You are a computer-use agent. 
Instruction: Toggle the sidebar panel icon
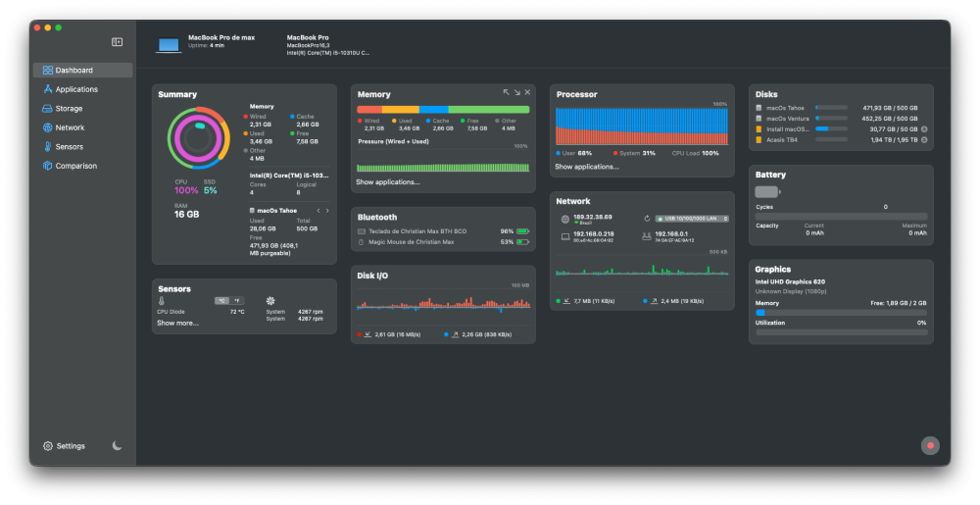pyautogui.click(x=117, y=42)
